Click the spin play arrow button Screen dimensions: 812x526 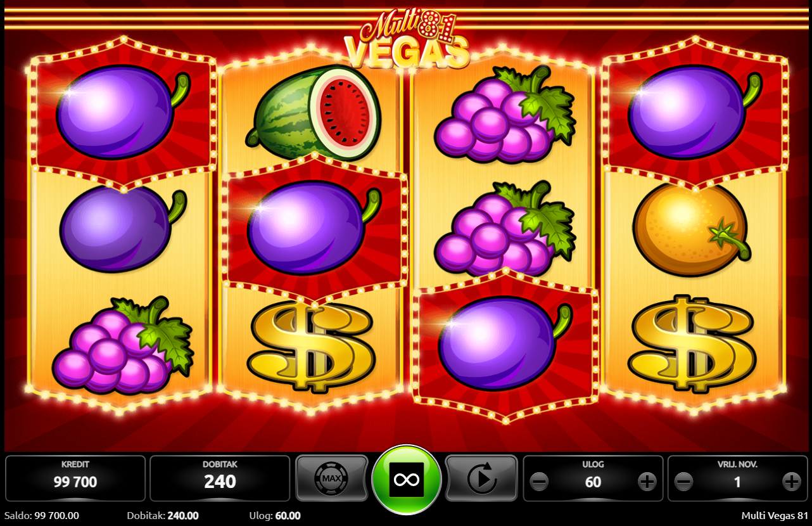481,478
